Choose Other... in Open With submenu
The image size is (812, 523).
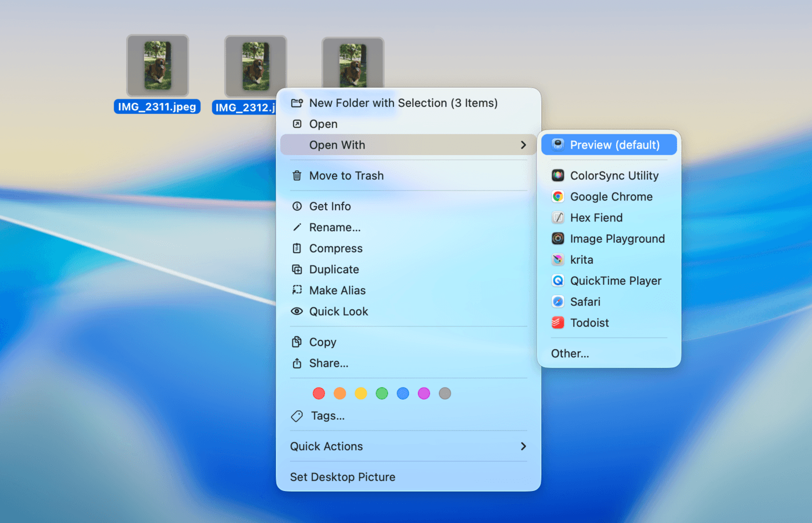pos(609,353)
